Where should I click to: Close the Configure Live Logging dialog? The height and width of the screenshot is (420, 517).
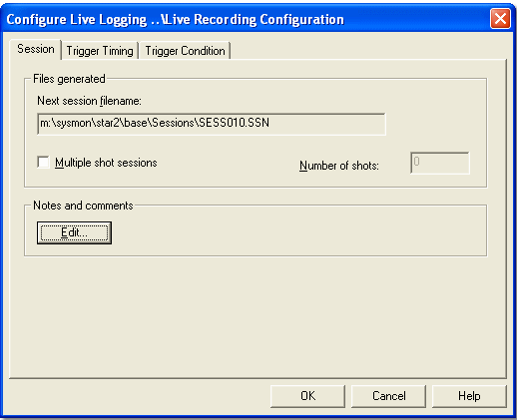coord(500,19)
